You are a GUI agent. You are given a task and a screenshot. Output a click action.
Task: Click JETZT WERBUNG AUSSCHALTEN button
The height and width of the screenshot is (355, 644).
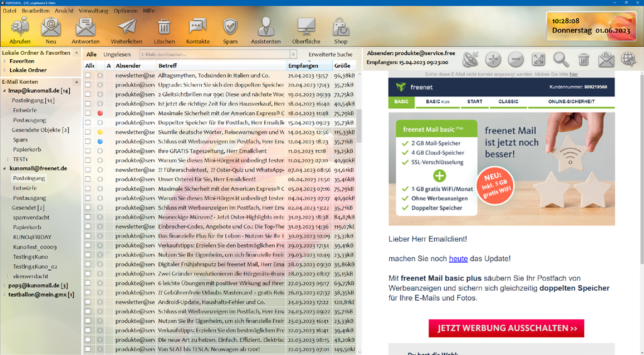[x=506, y=329]
